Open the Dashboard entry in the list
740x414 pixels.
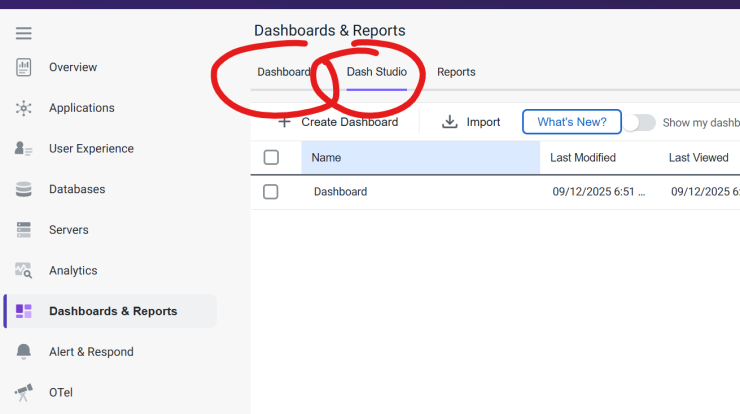point(340,192)
